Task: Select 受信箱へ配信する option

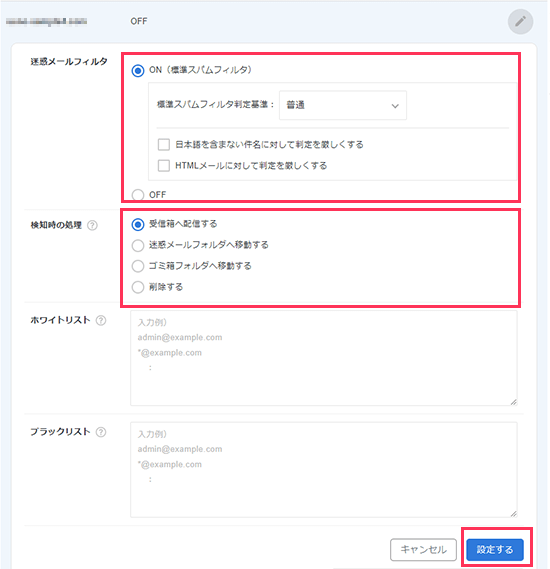Action: pyautogui.click(x=138, y=225)
